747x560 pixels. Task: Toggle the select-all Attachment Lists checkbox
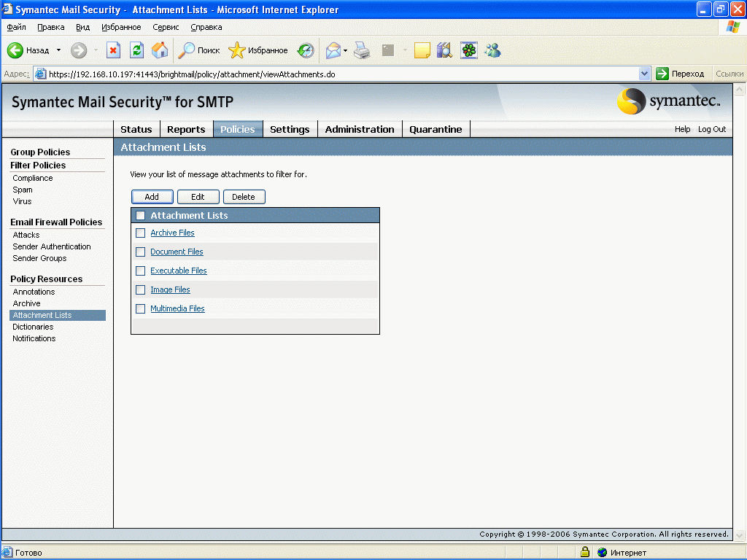coord(141,216)
